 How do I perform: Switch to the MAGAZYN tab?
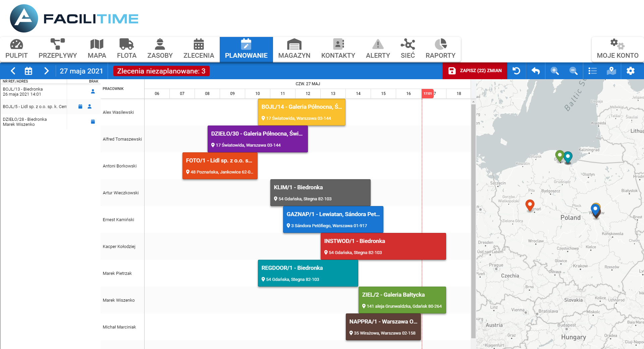coord(294,49)
